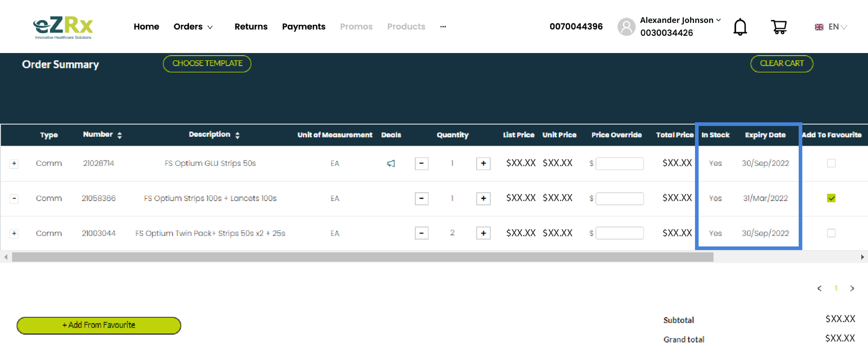Uncheck favourite for Strips 100s + Lancets
Image resolution: width=868 pixels, height=354 pixels.
831,198
